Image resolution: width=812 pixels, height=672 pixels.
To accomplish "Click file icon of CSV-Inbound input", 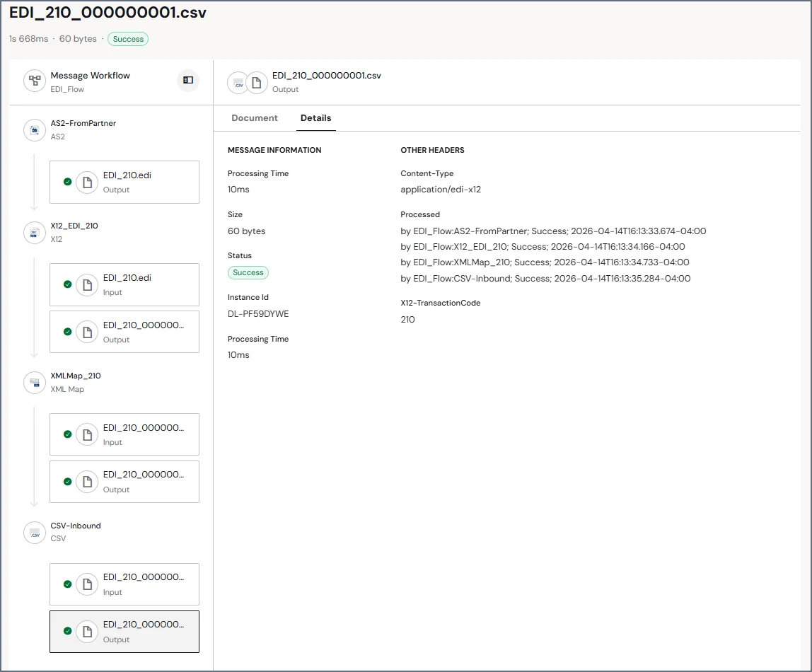I will pyautogui.click(x=87, y=584).
